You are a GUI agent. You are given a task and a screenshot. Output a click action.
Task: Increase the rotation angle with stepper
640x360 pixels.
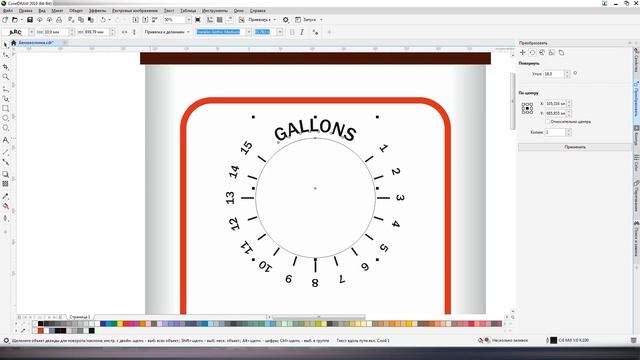click(567, 72)
